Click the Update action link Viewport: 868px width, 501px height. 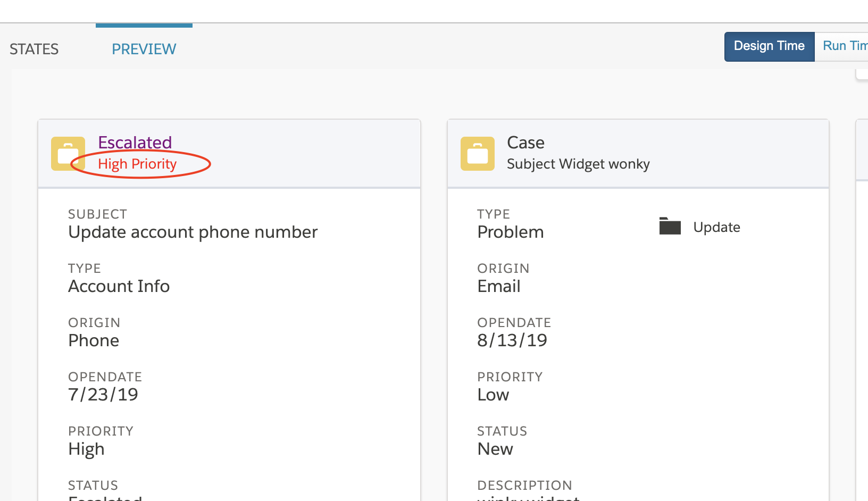(716, 227)
